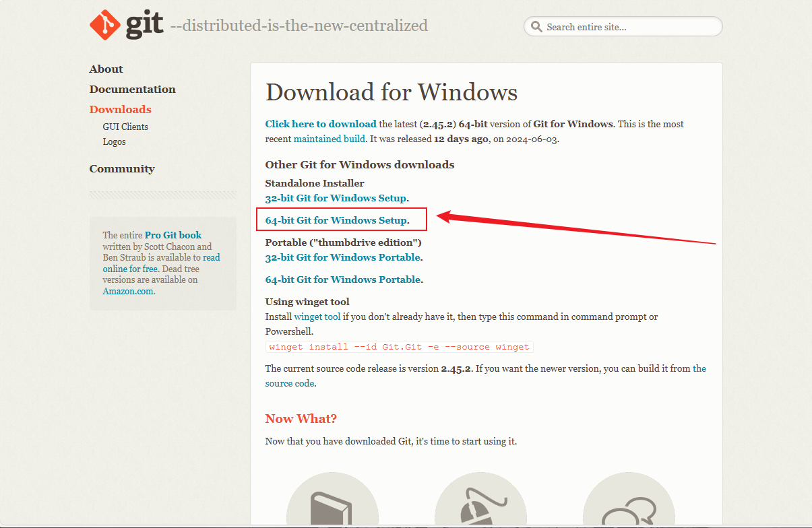Click the git wordmark text
The width and height of the screenshot is (812, 528).
point(144,24)
